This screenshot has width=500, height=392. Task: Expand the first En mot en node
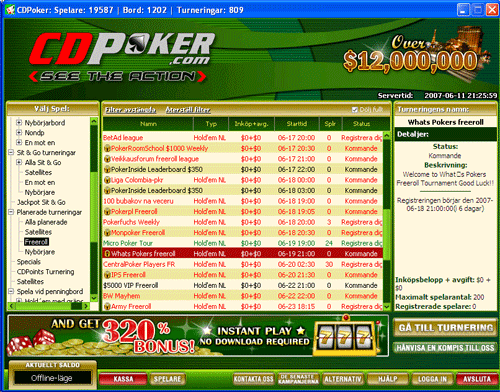(19, 143)
